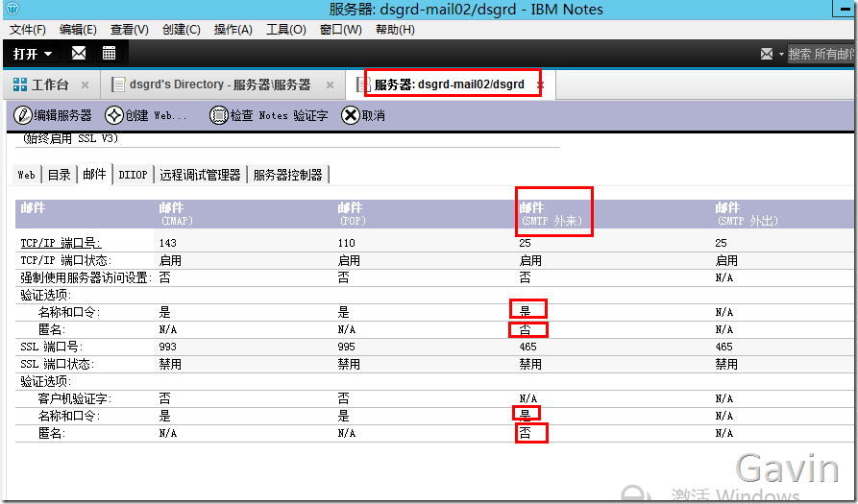Click the 创建 Web diamond icon
Viewport: 858px width, 504px height.
[x=114, y=115]
